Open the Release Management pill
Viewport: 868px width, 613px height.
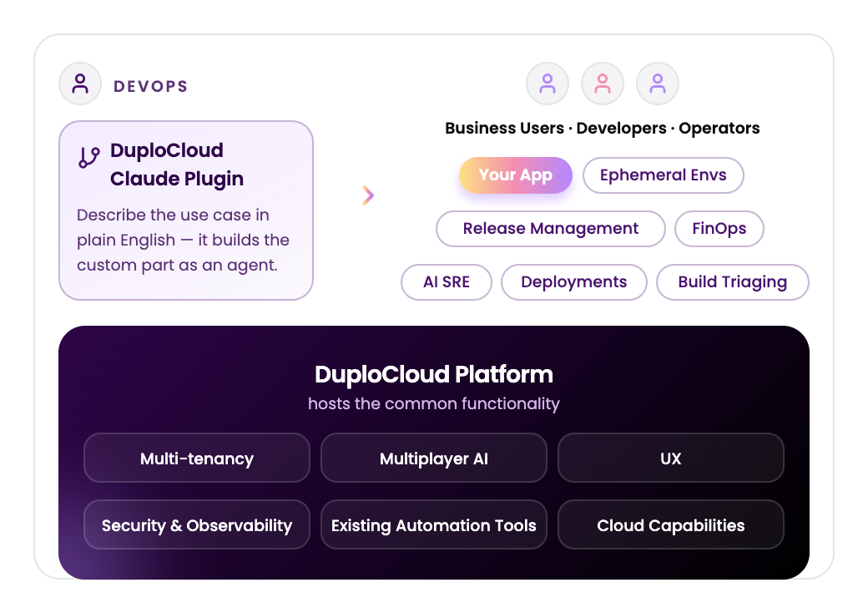point(551,229)
